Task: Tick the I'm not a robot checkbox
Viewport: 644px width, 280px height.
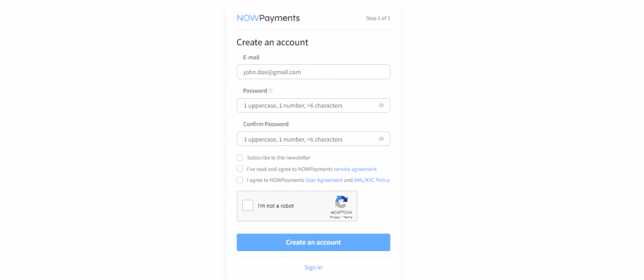Action: point(248,206)
